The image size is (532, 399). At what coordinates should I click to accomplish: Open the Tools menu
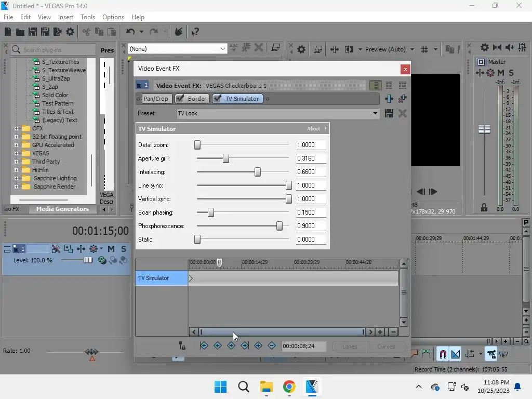pyautogui.click(x=88, y=17)
